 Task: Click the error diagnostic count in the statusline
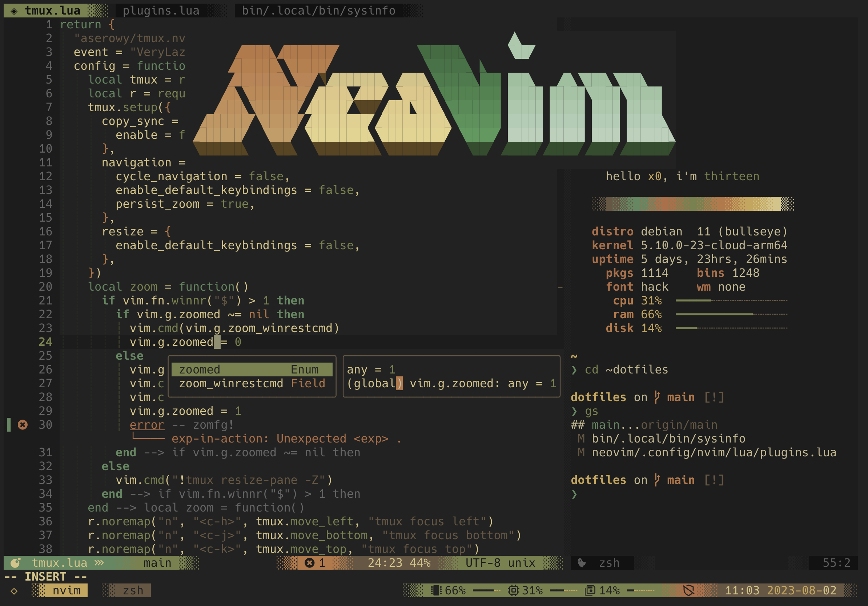tap(316, 563)
